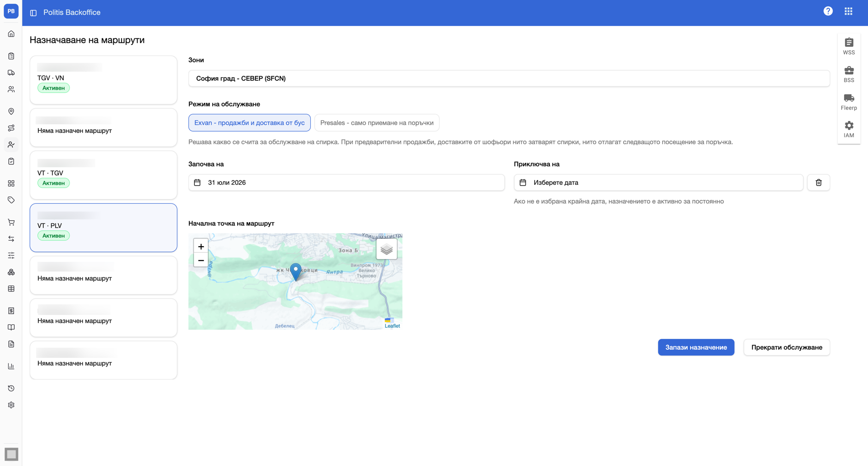
Task: Open the apps grid launcher icon
Action: click(849, 11)
